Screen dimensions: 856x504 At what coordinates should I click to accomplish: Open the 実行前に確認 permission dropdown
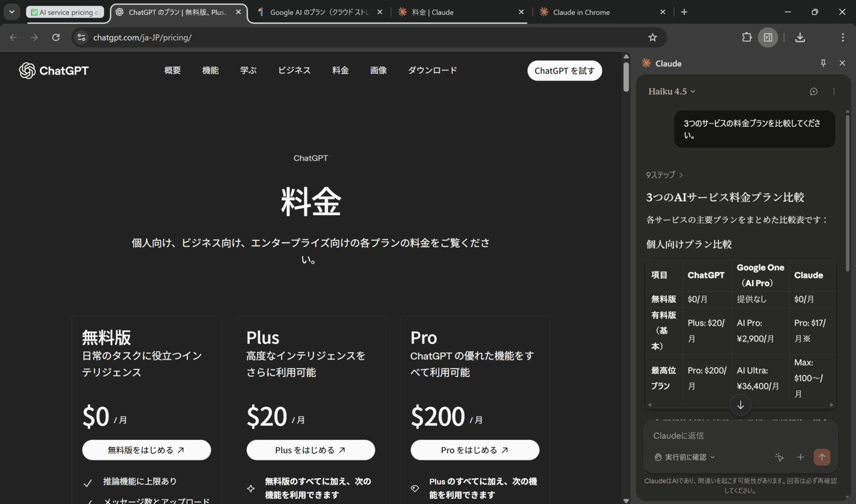tap(685, 457)
